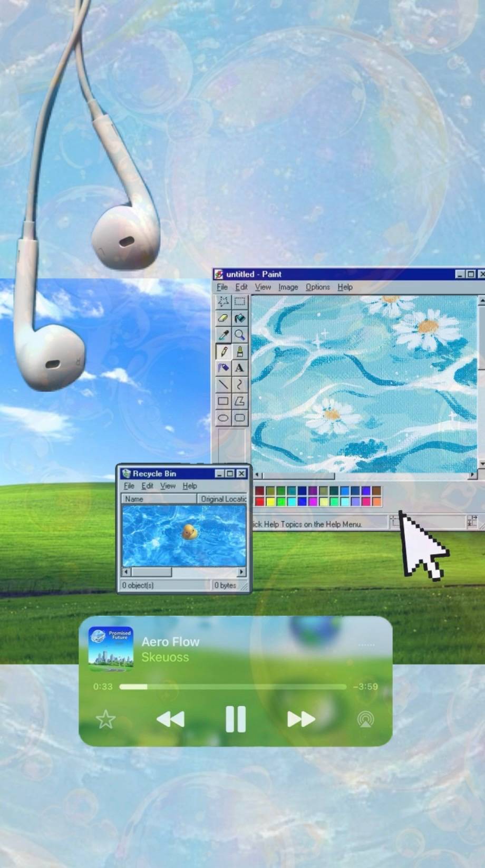Image resolution: width=485 pixels, height=868 pixels.
Task: Select the rectangular Select tool in Paint
Action: point(240,301)
